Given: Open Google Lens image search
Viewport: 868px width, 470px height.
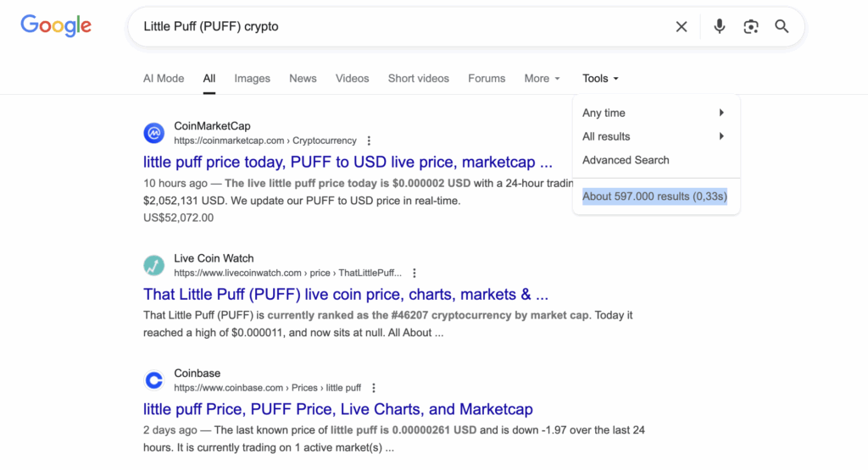Looking at the screenshot, I should (x=751, y=27).
